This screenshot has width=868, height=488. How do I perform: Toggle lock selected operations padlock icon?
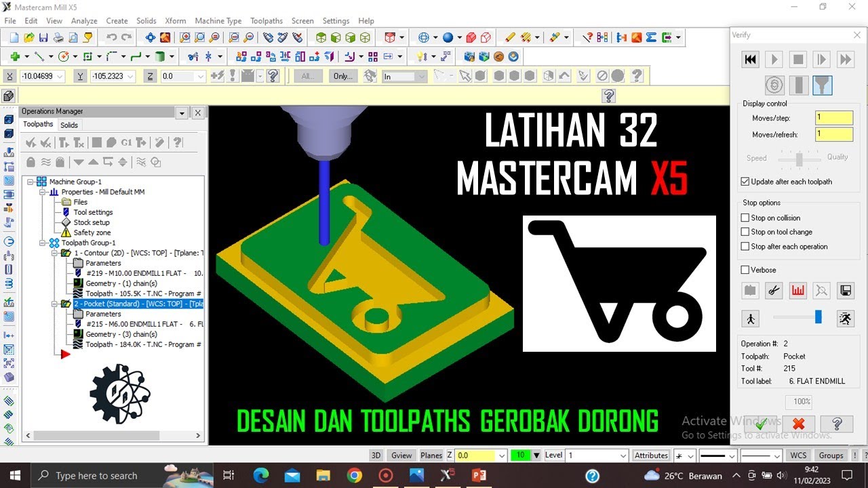coord(31,162)
